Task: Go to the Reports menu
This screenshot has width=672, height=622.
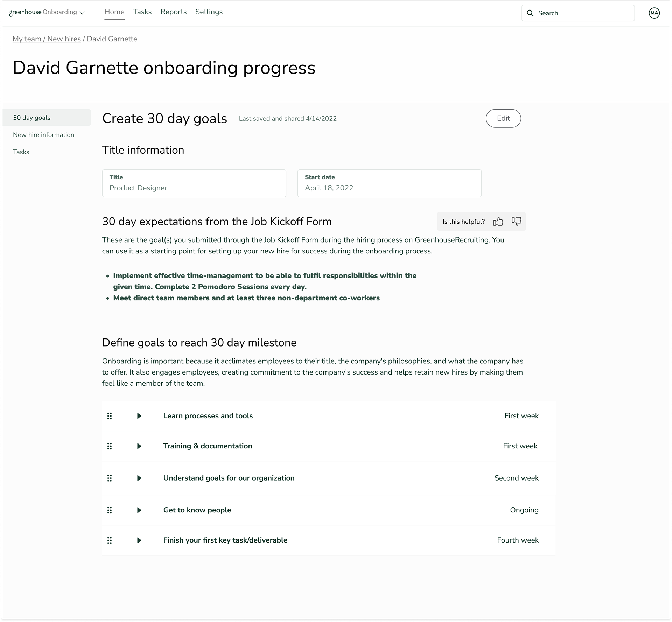Action: pyautogui.click(x=174, y=12)
